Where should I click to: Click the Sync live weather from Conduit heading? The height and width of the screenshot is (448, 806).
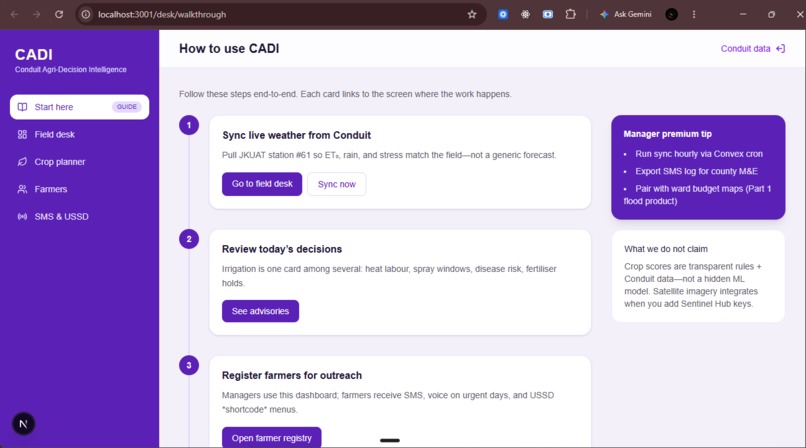[296, 135]
